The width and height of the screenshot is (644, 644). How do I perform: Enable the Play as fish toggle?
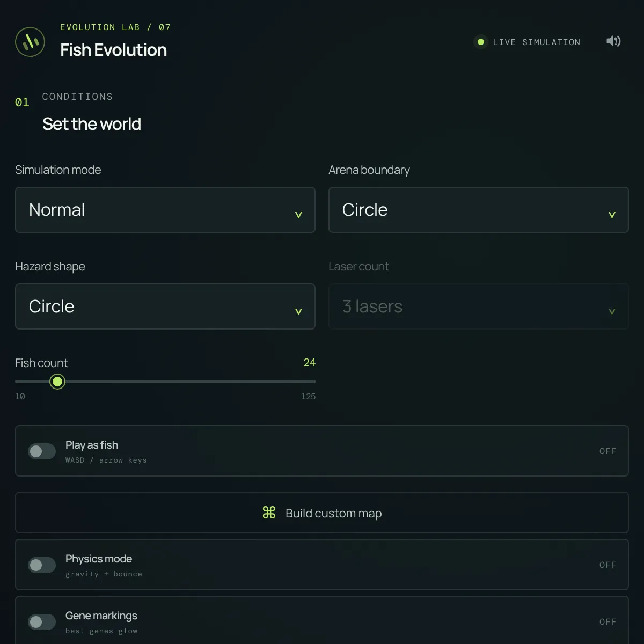pos(42,451)
